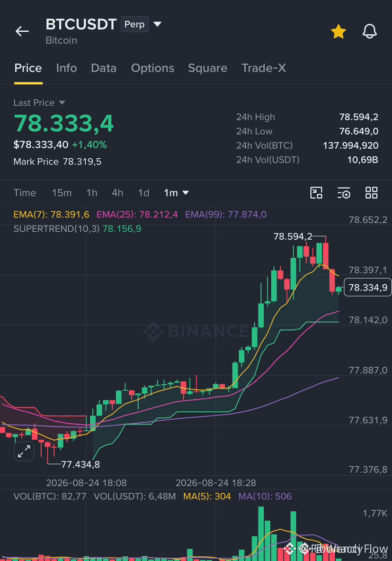Tap the 24h Vol(USDT) value 10,69B
Image resolution: width=392 pixels, height=561 pixels.
click(x=363, y=160)
